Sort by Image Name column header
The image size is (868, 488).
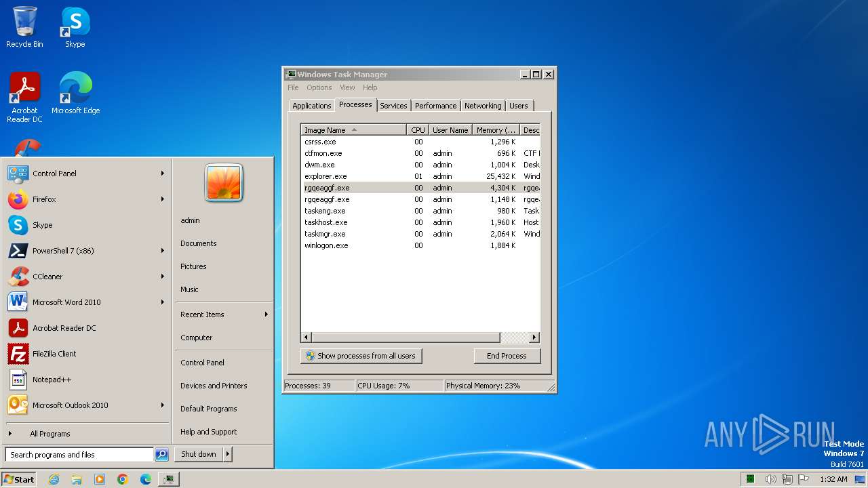pyautogui.click(x=354, y=130)
